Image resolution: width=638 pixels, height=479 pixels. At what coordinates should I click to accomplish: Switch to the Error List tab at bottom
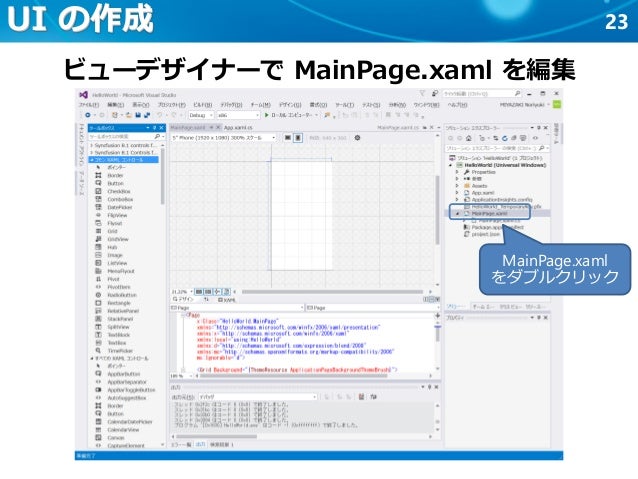point(181,445)
